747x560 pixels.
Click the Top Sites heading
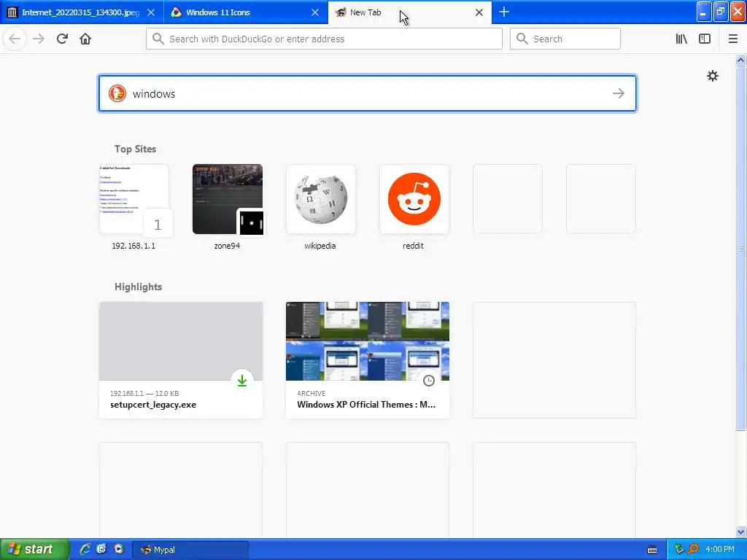[135, 149]
